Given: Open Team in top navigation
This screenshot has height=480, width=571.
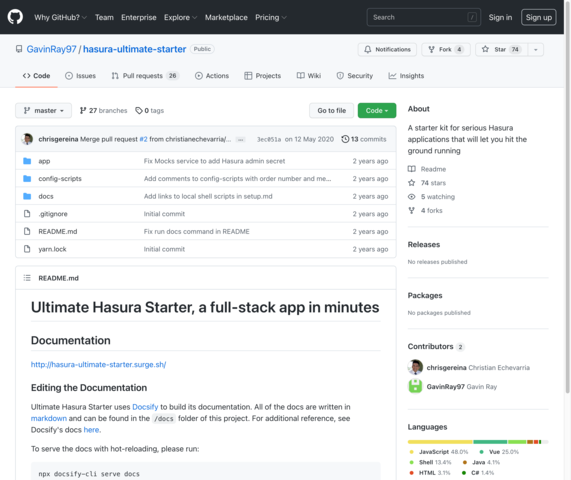Looking at the screenshot, I should [x=104, y=17].
